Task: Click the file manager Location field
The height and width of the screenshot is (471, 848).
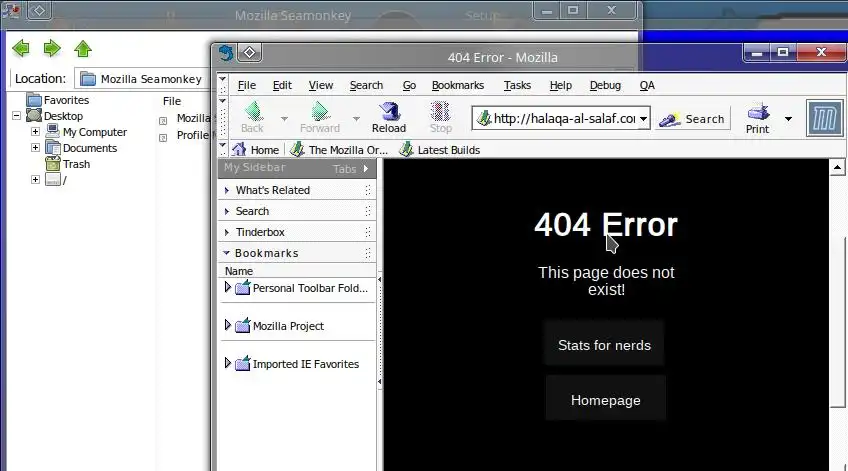Action: (143, 79)
